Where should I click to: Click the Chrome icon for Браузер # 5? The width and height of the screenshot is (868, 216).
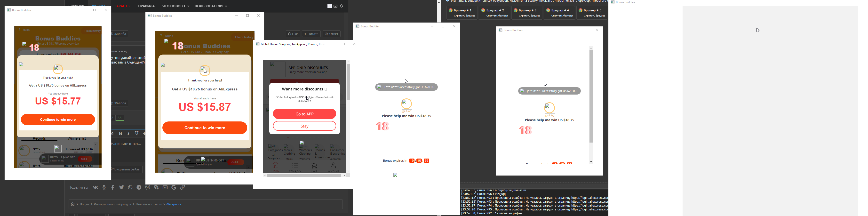coord(581,10)
